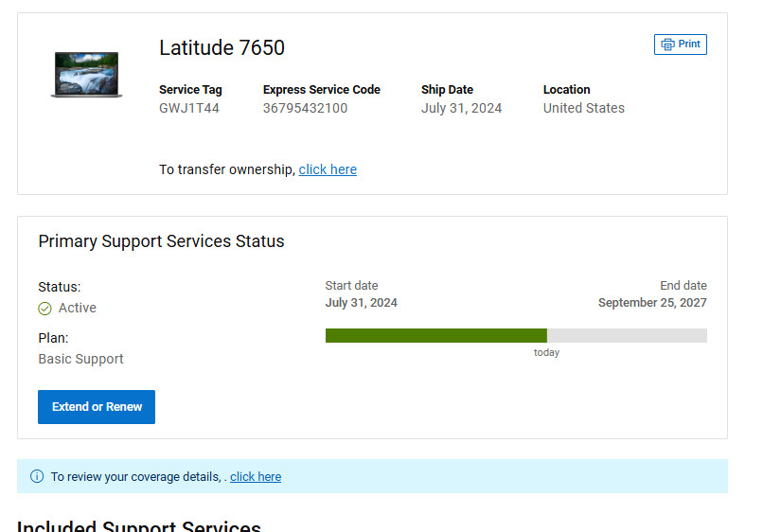763x532 pixels.
Task: Click the Latitude 7650 laptop image
Action: pyautogui.click(x=86, y=75)
